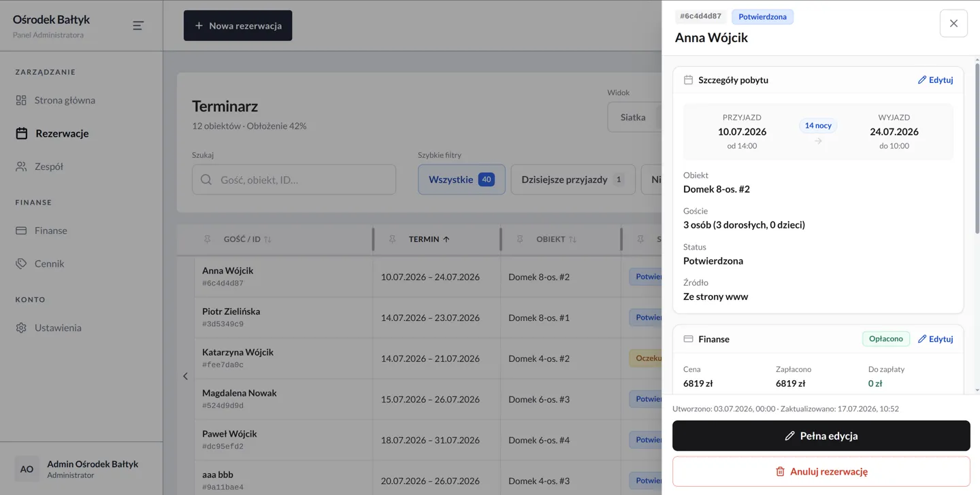Viewport: 980px width, 495px height.
Task: Select Wszystkie quick filter
Action: (x=461, y=180)
